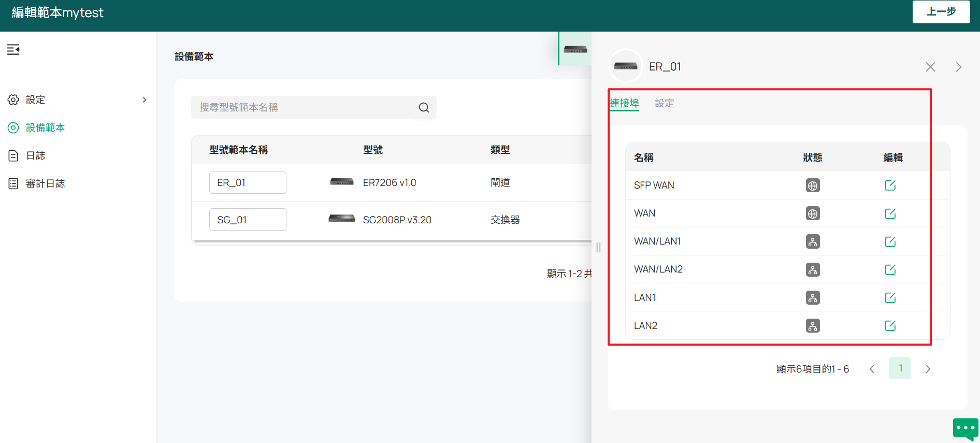Screen dimensions: 980x443
Task: Click the LAN2 port name
Action: point(645,325)
